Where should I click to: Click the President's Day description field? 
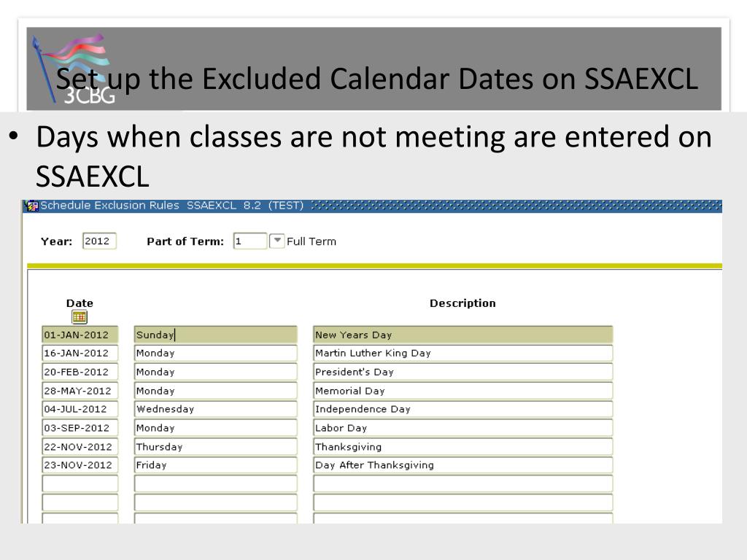tap(463, 372)
